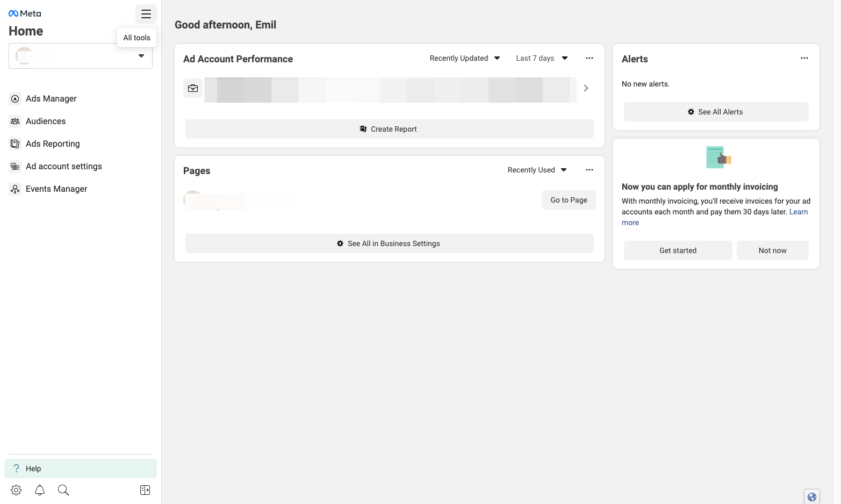Open the business account selector dropdown
The width and height of the screenshot is (841, 504).
[x=81, y=56]
